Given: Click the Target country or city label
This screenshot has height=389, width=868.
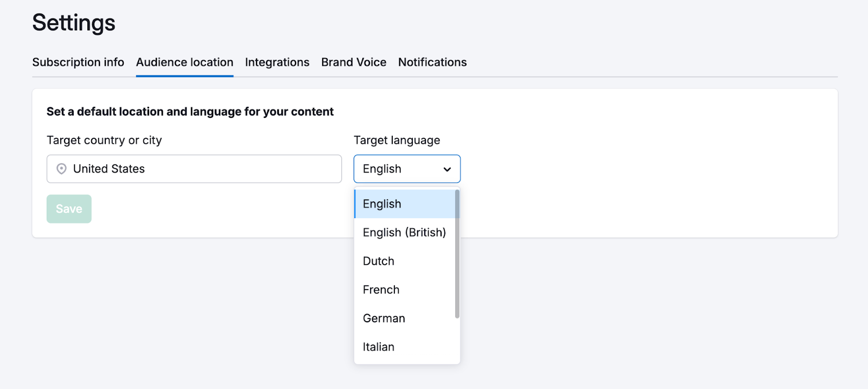Looking at the screenshot, I should pos(104,141).
